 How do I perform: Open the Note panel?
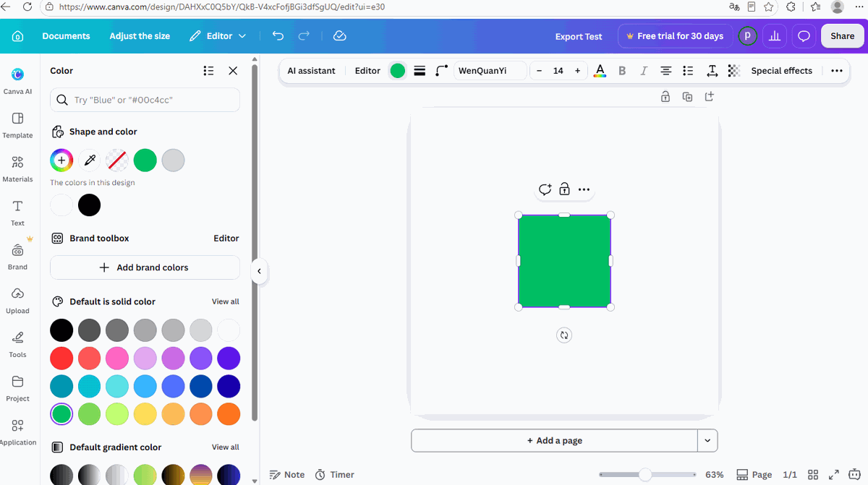(x=287, y=475)
